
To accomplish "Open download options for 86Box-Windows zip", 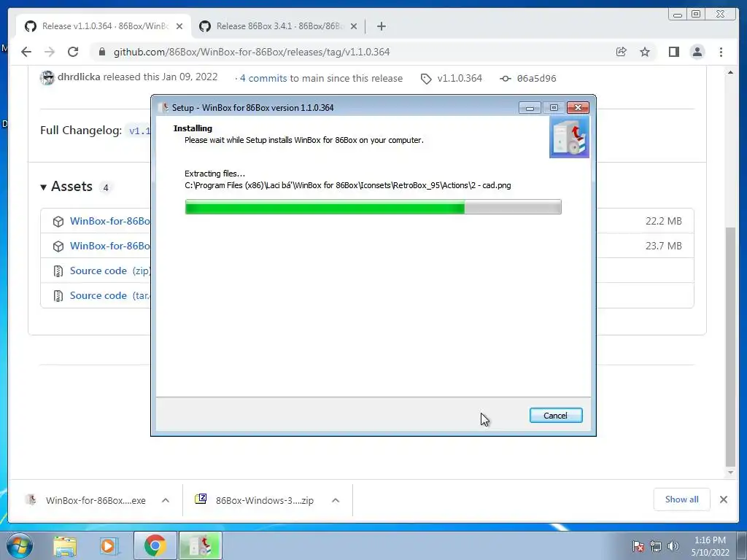I will [x=336, y=500].
